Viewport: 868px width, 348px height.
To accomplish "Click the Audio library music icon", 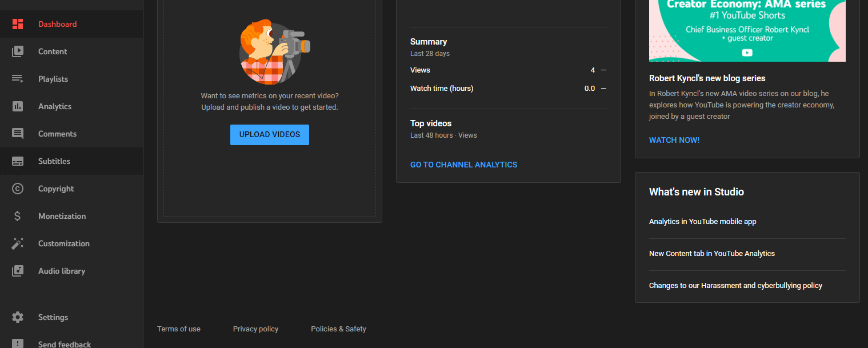I will point(18,271).
